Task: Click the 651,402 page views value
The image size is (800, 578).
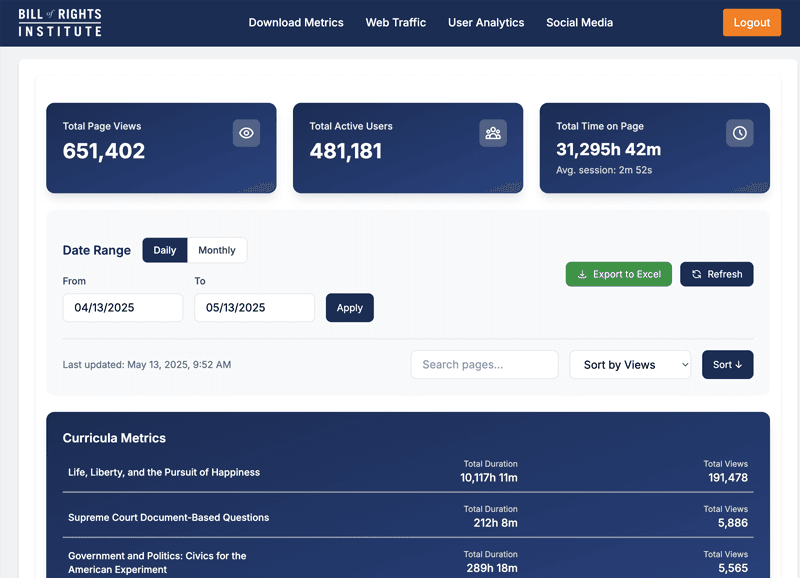Action: (104, 151)
